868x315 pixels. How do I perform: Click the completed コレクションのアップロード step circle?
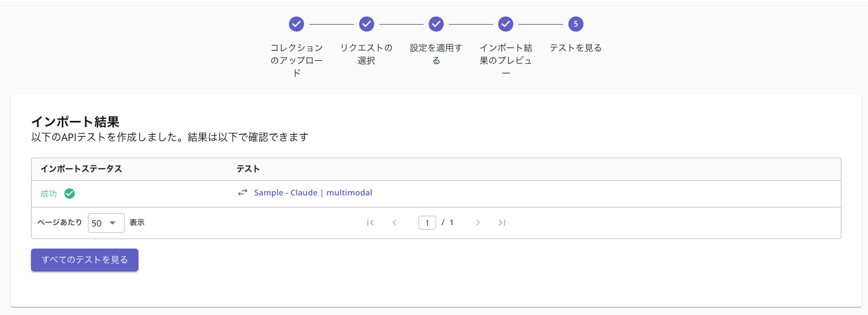click(296, 24)
